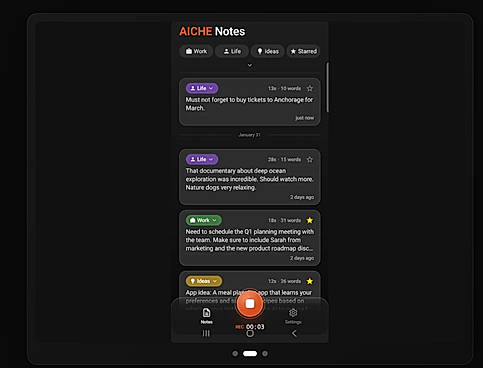Stop the recording with the orange button

[250, 304]
